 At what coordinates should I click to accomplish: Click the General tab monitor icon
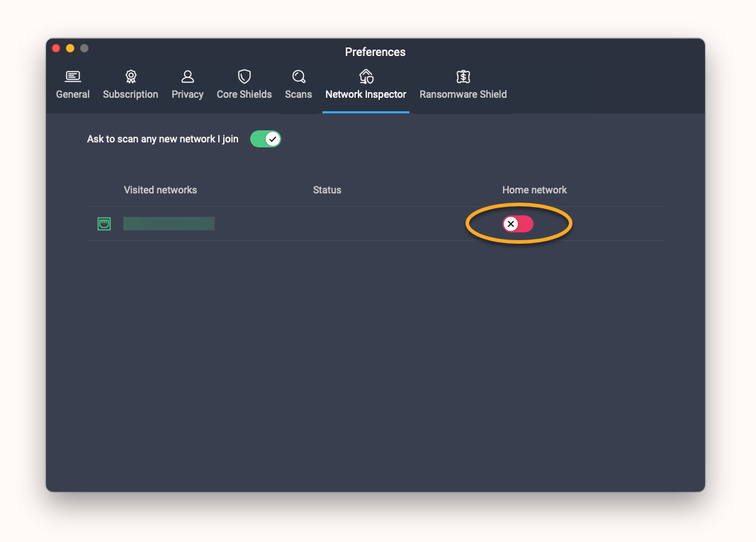coord(73,77)
